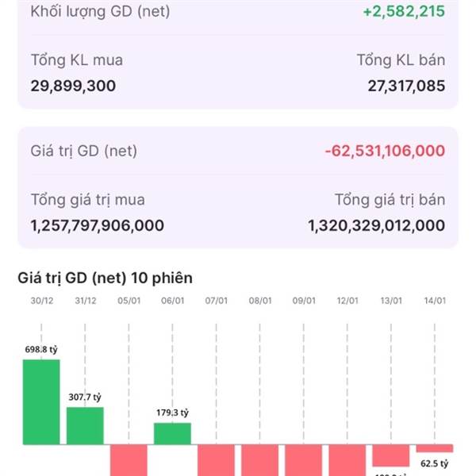The width and height of the screenshot is (476, 476).
Task: Click the net volume value +2,582,215
Action: coord(403,12)
